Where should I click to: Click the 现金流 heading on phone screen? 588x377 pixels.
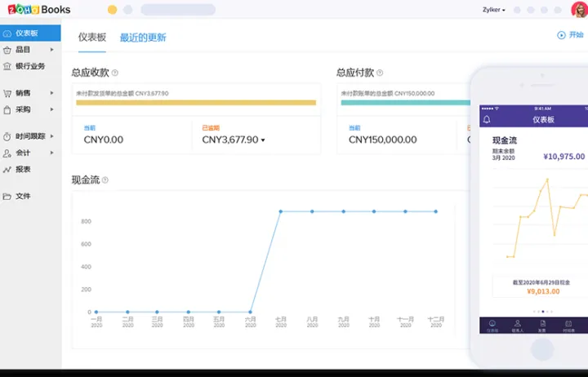(x=505, y=140)
